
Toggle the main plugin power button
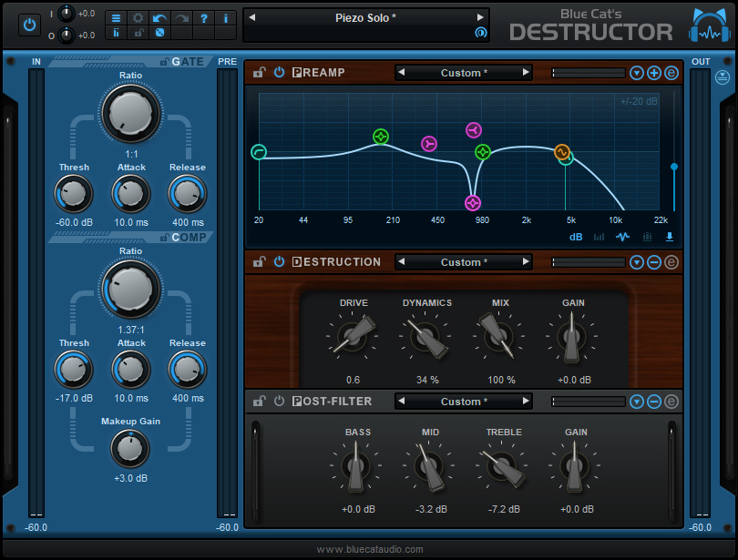pos(29,25)
